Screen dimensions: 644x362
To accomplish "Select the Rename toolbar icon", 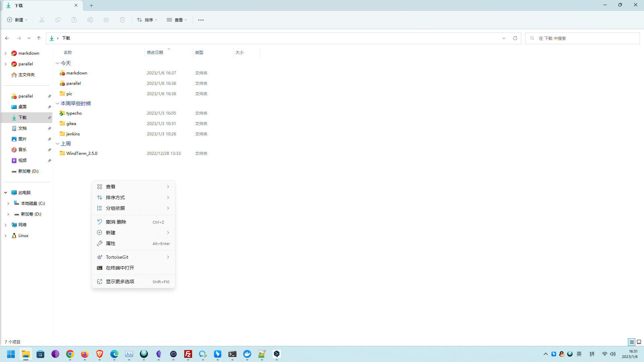I will 90,20.
